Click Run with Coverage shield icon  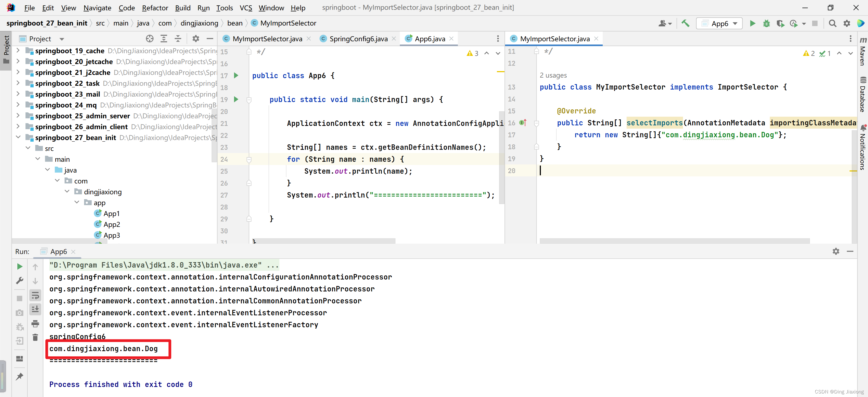coord(780,23)
